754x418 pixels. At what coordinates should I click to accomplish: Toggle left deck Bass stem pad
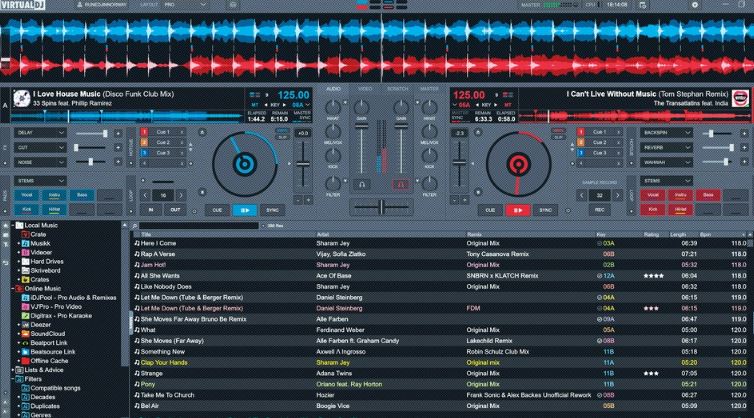tap(82, 195)
